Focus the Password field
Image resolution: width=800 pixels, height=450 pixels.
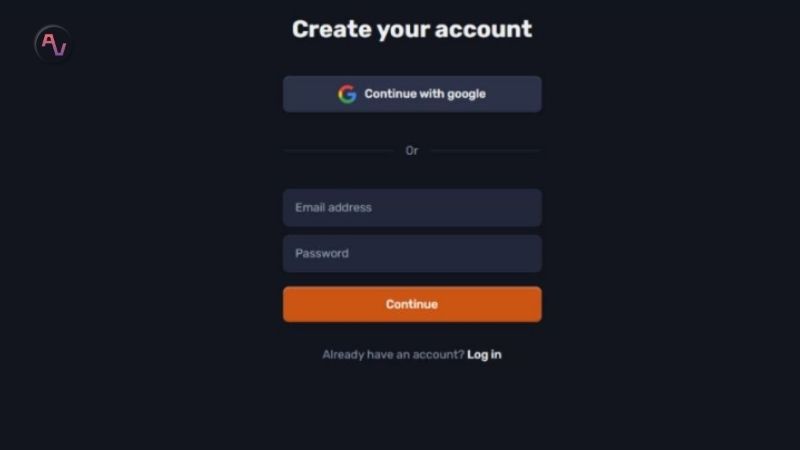(412, 254)
